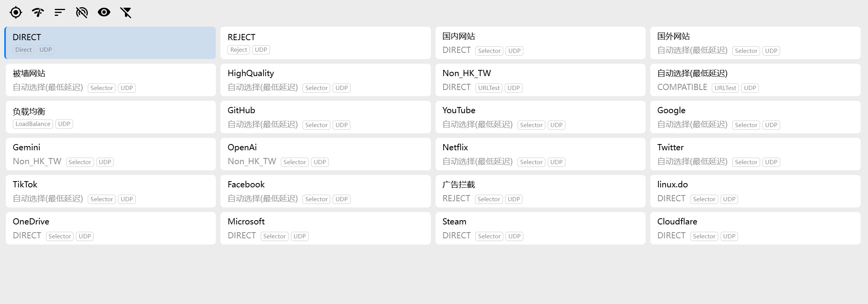Click the linux.do proxy group
This screenshot has width=868, height=304.
click(x=755, y=191)
